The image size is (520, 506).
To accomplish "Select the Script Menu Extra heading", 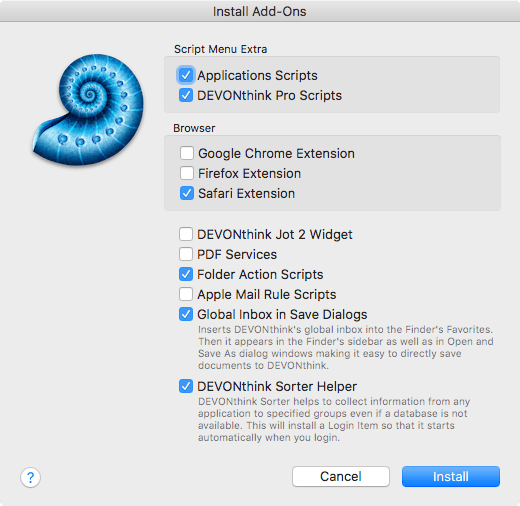I will pyautogui.click(x=220, y=49).
